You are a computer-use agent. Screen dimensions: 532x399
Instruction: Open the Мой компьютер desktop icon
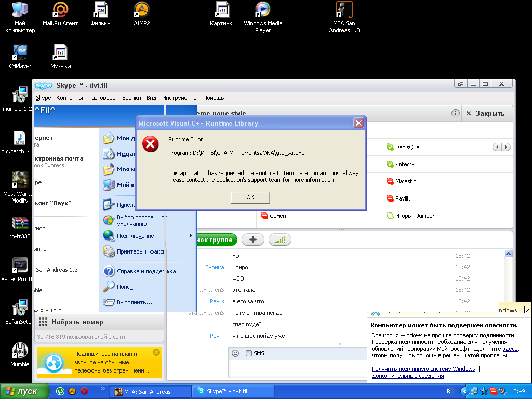click(20, 17)
